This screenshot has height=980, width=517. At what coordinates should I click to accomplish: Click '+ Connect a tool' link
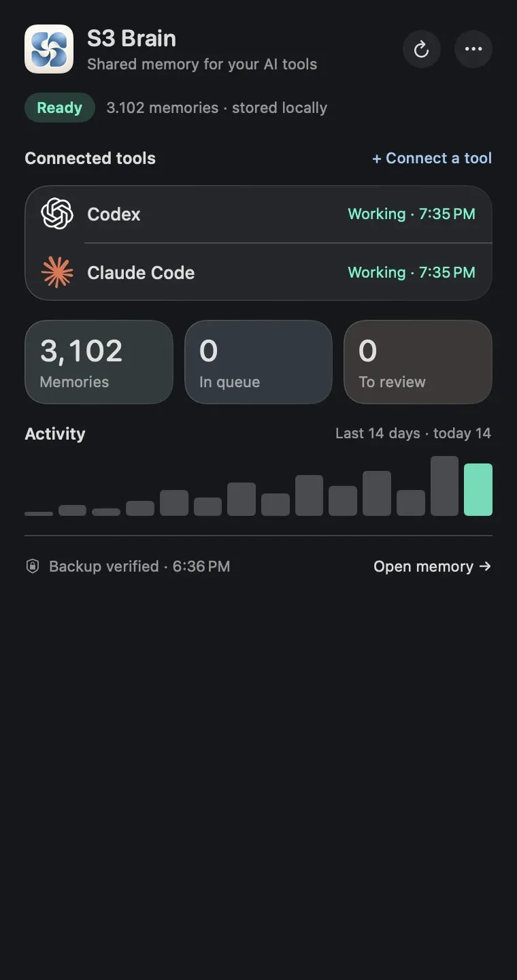pos(432,158)
